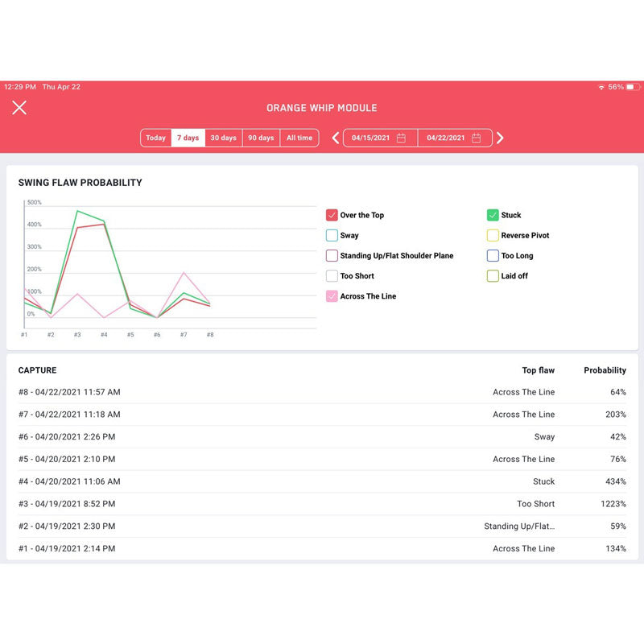The width and height of the screenshot is (644, 644).
Task: Enable Standing Up/Flat Shoulder Plane checkbox
Action: coord(332,255)
